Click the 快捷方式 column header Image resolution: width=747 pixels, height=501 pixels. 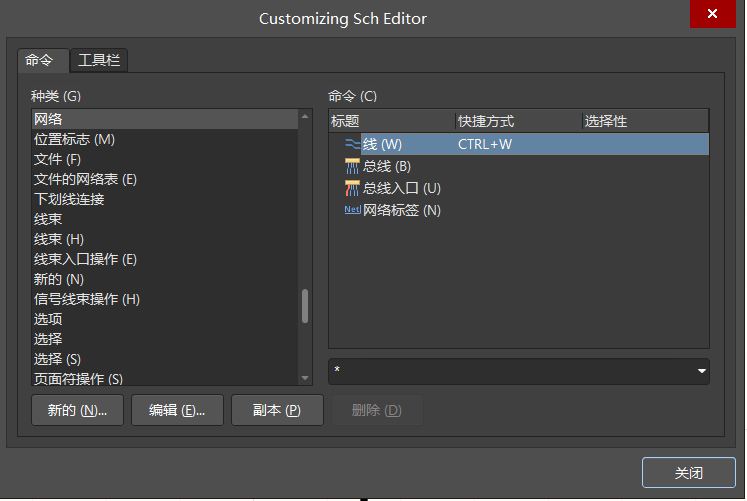point(517,121)
